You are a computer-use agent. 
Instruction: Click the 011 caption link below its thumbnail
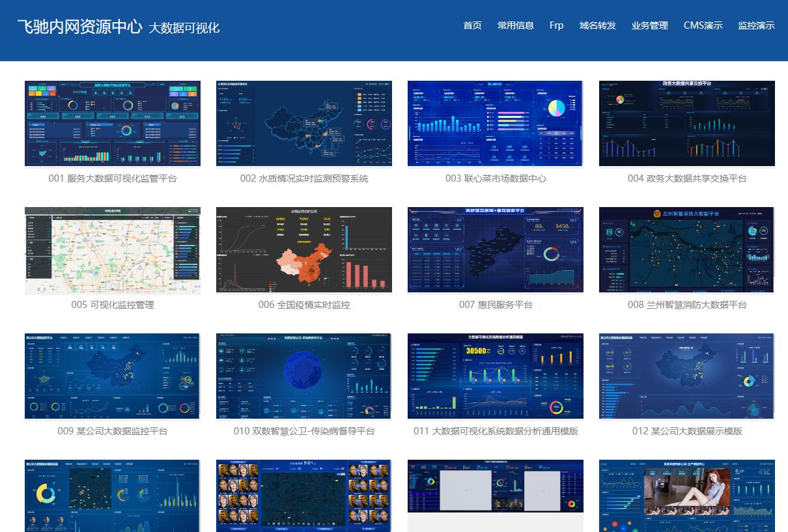pos(495,430)
